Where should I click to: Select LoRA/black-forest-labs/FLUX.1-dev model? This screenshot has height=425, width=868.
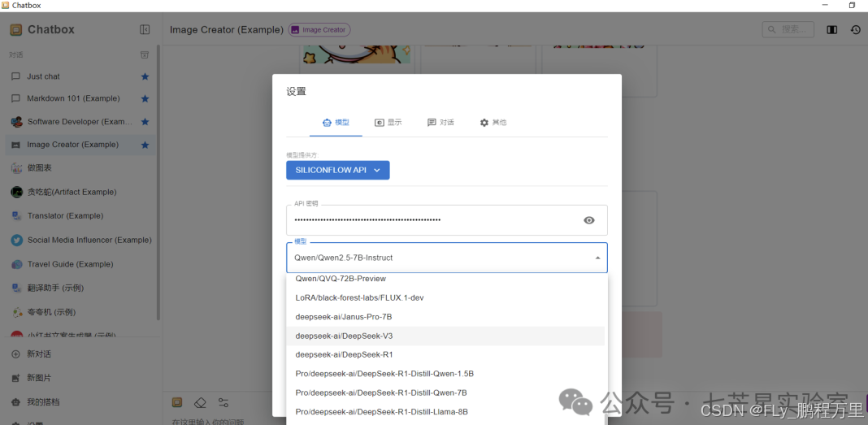click(445, 297)
